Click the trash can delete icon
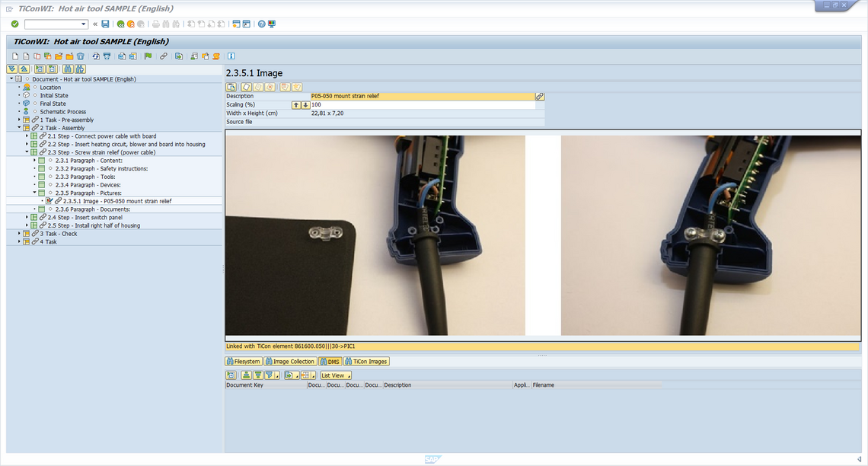 tap(80, 56)
